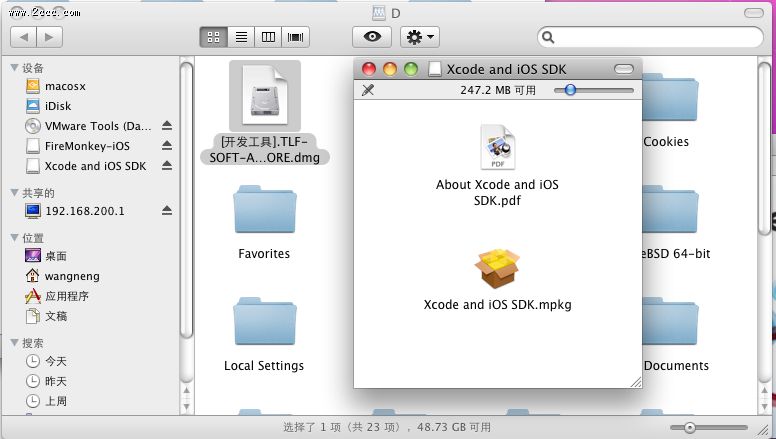Open 应用程序 applications in sidebar

[57, 296]
